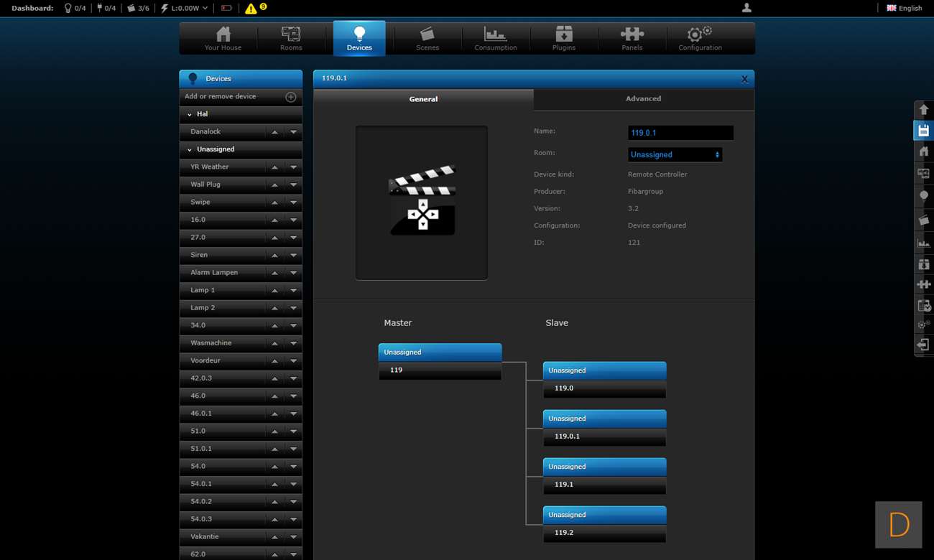The width and height of the screenshot is (934, 560).
Task: Open the Scenes section
Action: point(427,39)
